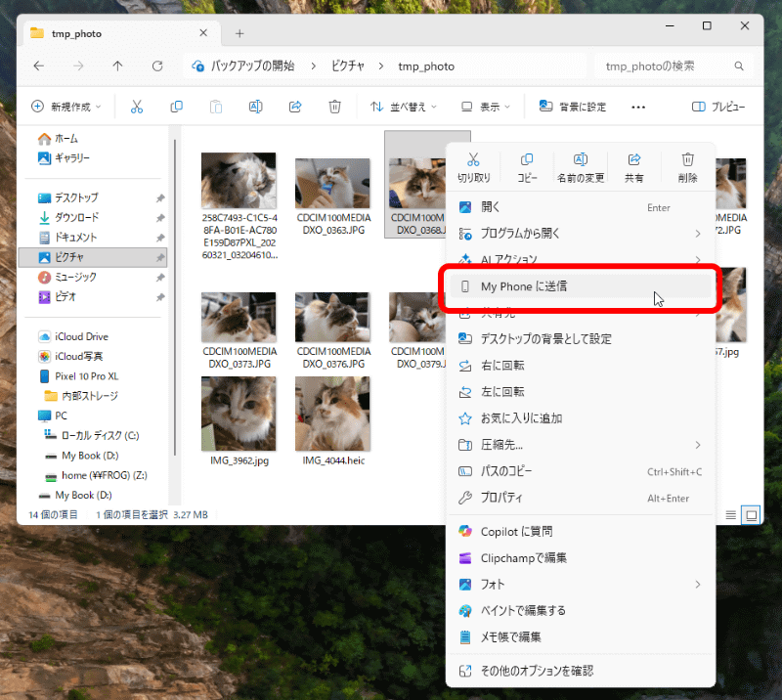Open the 表示 view dropdown
Screen dimensions: 782x700
[486, 107]
